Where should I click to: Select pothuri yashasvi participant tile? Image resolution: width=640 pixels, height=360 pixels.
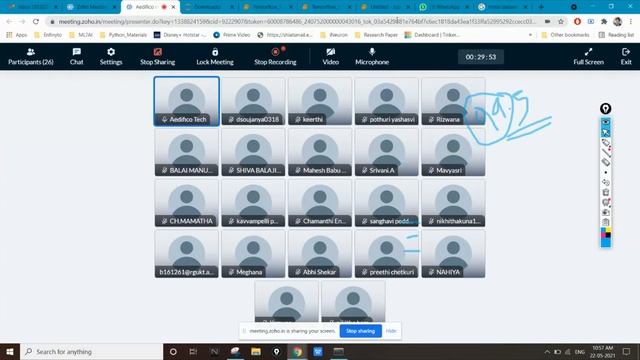point(387,101)
